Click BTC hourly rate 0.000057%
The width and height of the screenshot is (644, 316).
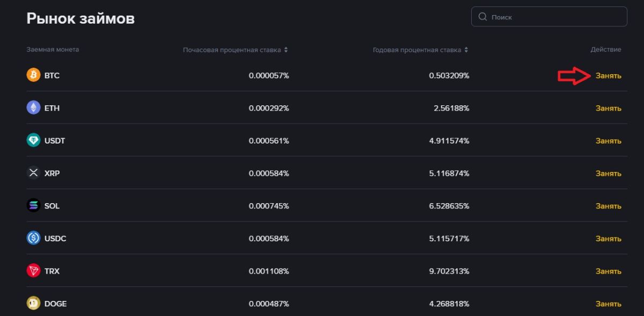point(269,76)
